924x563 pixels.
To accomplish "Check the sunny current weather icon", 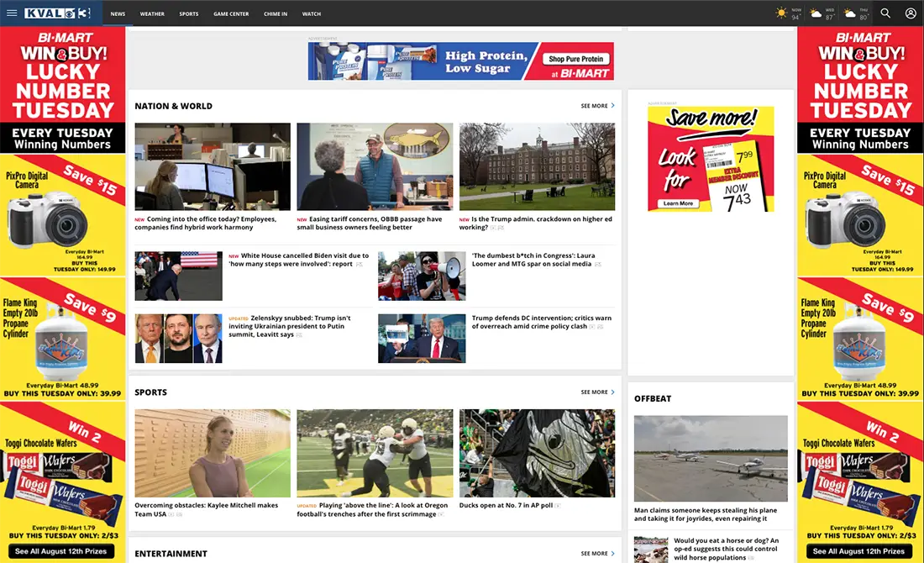I will [x=781, y=13].
